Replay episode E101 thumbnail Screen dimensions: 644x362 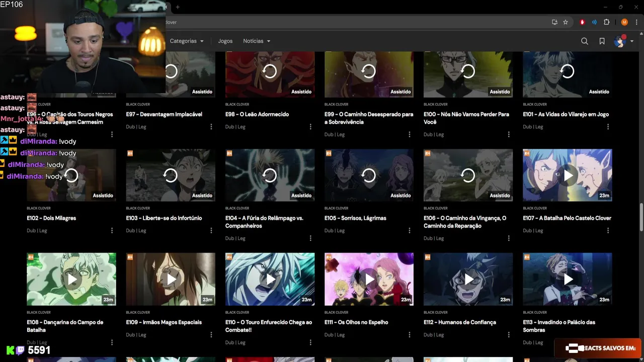coord(567,71)
